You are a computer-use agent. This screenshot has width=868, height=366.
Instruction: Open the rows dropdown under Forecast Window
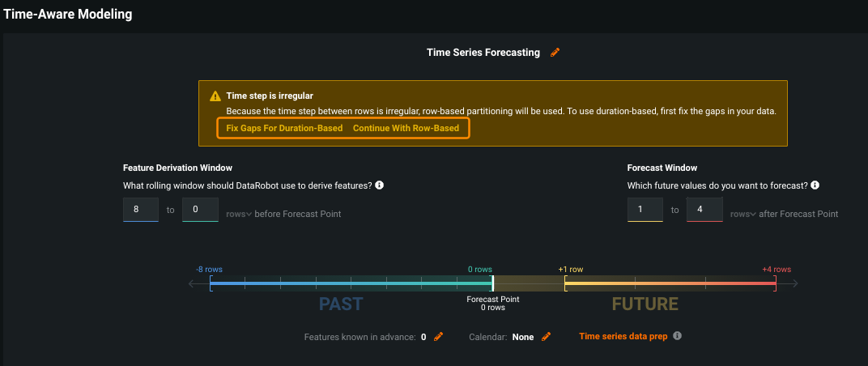point(742,214)
